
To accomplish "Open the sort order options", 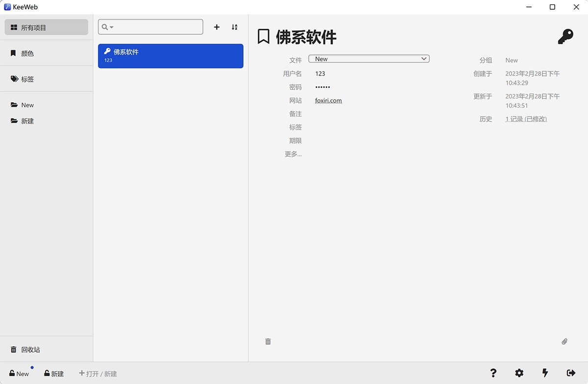I will (235, 27).
